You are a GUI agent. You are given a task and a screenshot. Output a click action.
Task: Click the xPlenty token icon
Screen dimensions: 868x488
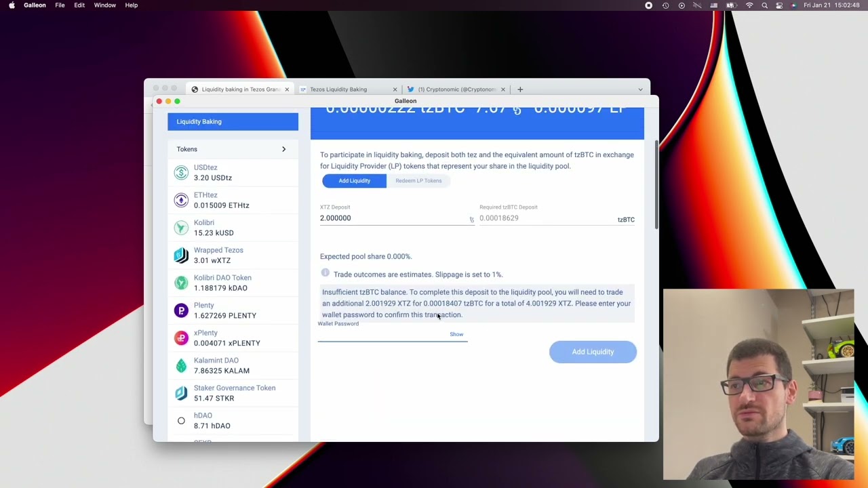click(181, 338)
